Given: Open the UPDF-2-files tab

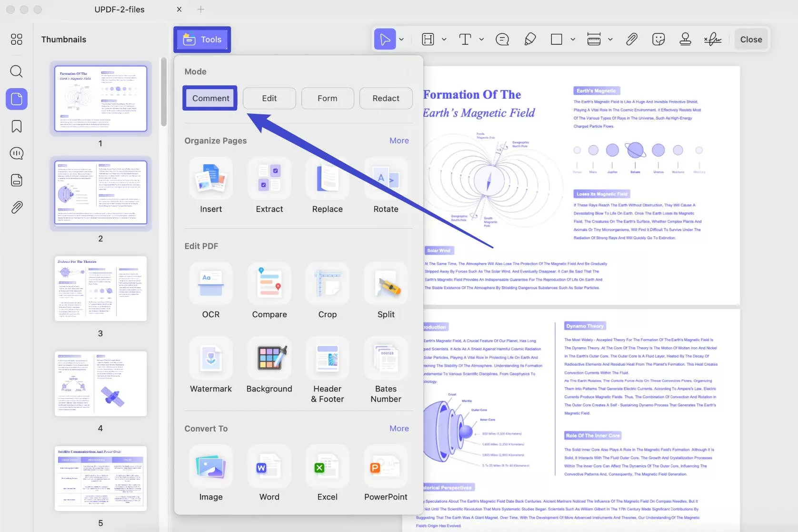Looking at the screenshot, I should tap(120, 10).
